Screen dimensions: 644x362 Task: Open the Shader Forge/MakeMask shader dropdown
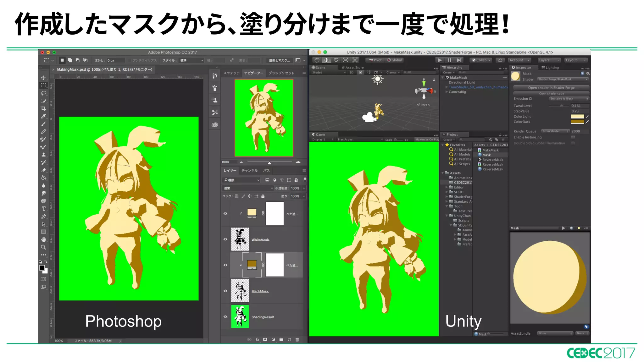[x=563, y=80]
